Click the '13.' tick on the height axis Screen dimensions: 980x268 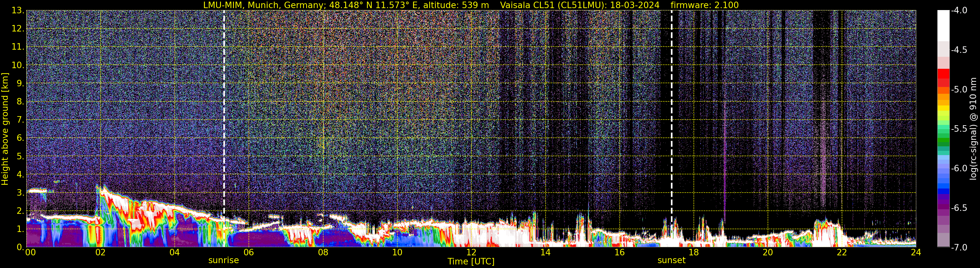click(18, 11)
